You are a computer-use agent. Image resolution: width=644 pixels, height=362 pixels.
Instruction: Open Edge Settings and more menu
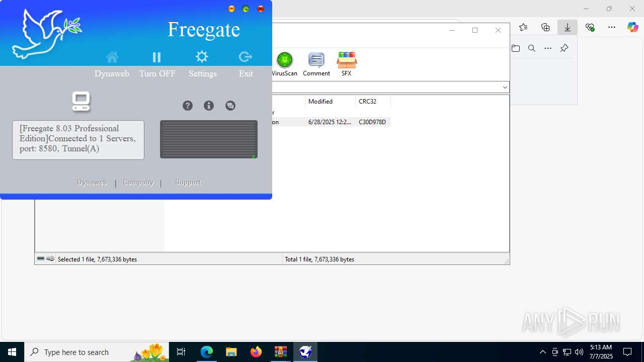[x=612, y=27]
